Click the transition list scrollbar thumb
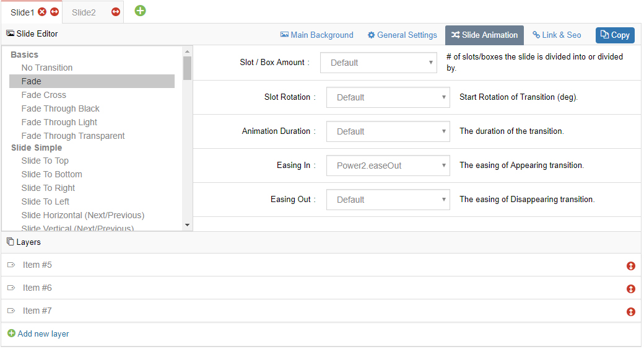The height and width of the screenshot is (349, 644). 187,68
